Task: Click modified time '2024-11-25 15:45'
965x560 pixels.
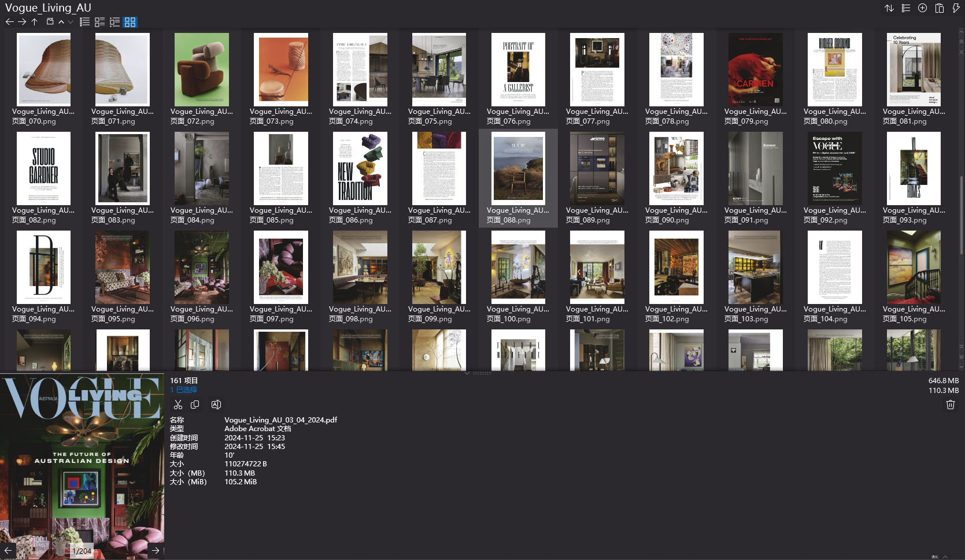Action: [x=254, y=447]
